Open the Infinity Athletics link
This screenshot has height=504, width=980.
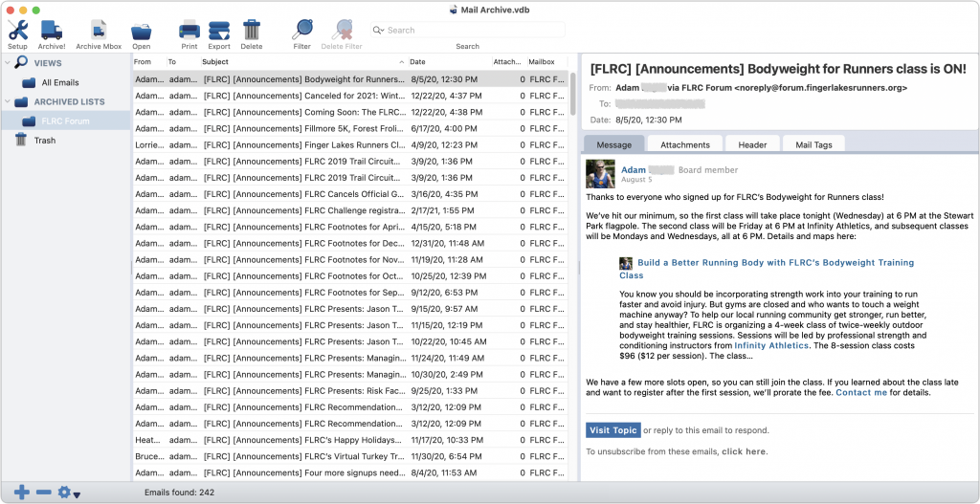[x=771, y=346]
